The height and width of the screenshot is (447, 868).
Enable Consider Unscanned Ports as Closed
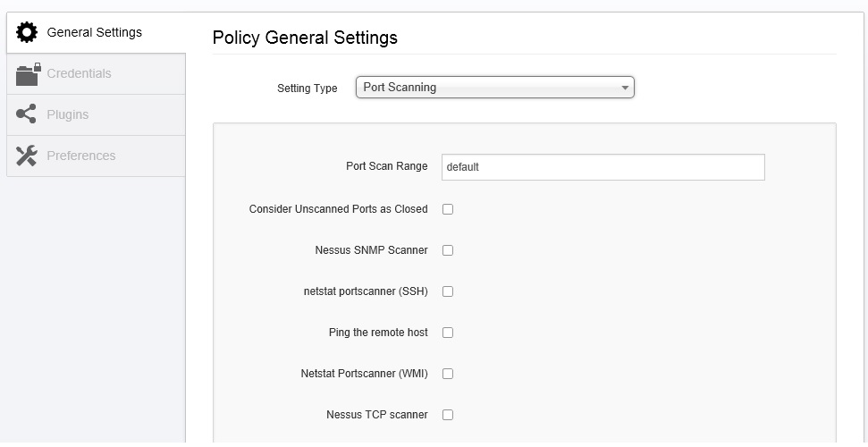click(x=448, y=209)
